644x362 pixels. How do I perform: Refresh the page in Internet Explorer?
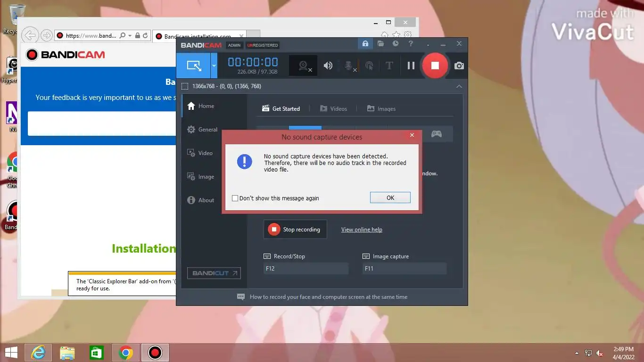click(145, 35)
